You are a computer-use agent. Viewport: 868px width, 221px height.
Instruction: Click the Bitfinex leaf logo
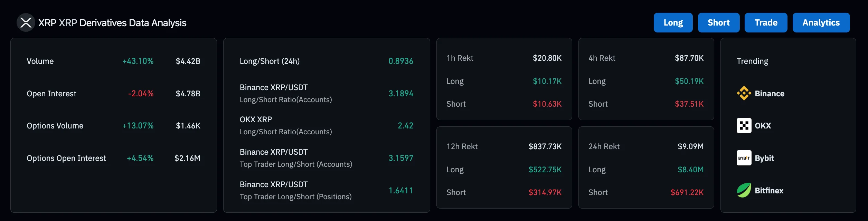coord(744,190)
